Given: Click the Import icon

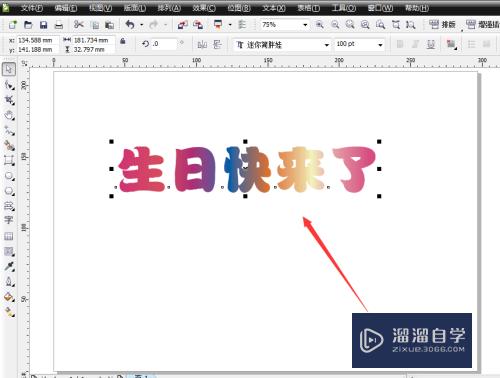Looking at the screenshot, I should tap(182, 25).
